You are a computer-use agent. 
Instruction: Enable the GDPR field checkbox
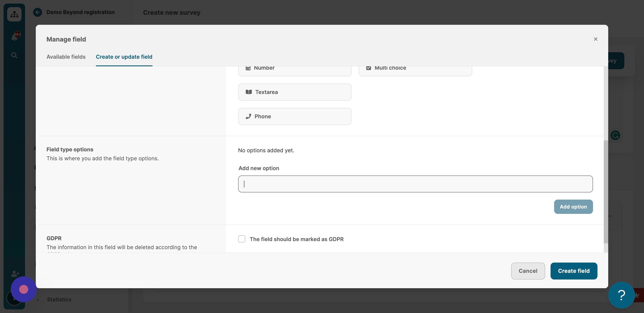tap(241, 239)
